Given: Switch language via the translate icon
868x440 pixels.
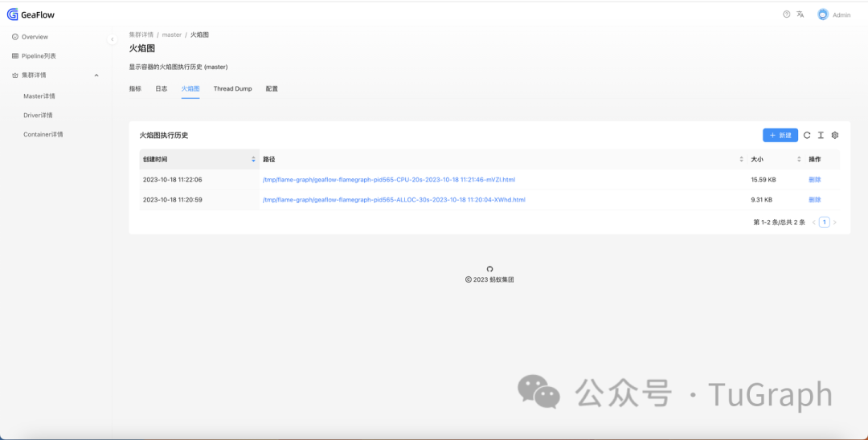Looking at the screenshot, I should point(800,14).
